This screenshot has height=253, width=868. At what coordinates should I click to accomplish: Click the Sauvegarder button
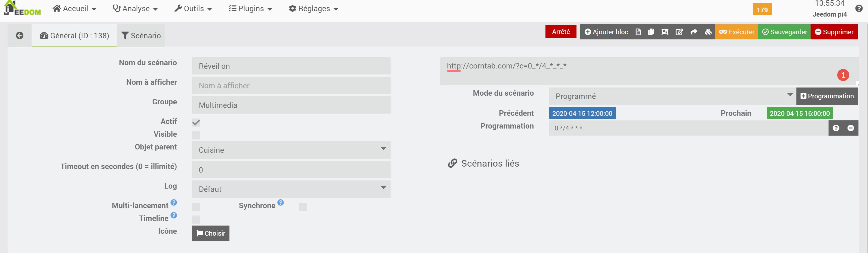tap(784, 32)
